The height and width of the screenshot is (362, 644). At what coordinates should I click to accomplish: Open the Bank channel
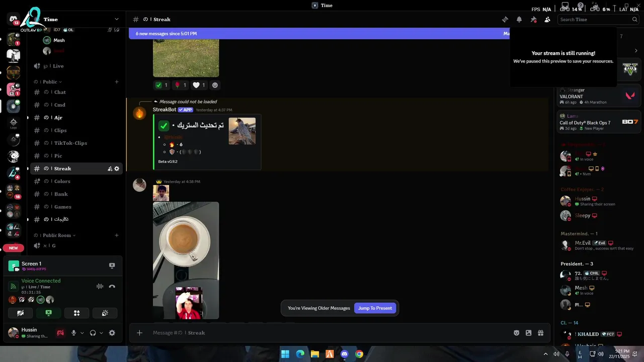point(75,194)
